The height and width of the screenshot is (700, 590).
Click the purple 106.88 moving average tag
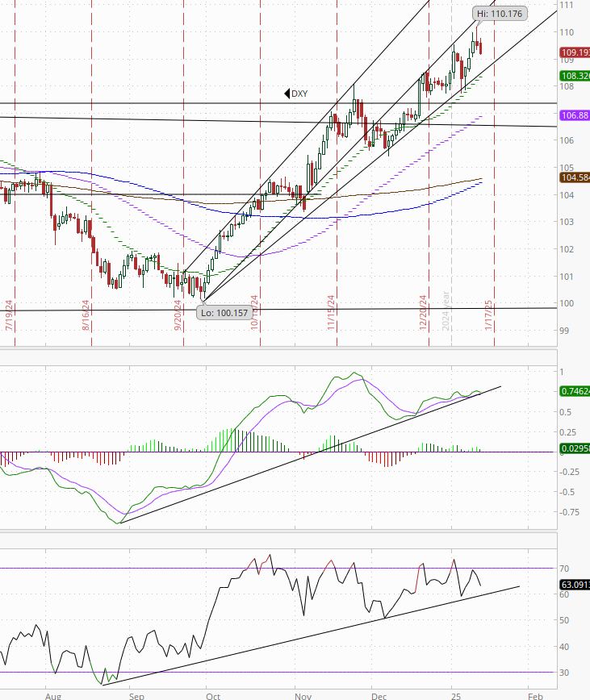[575, 115]
